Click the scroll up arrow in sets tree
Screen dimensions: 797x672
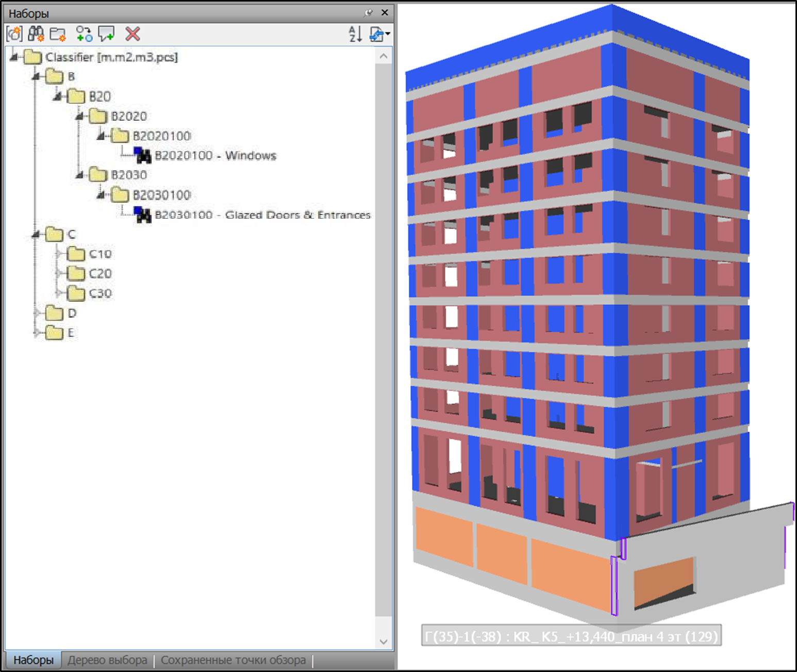point(384,56)
